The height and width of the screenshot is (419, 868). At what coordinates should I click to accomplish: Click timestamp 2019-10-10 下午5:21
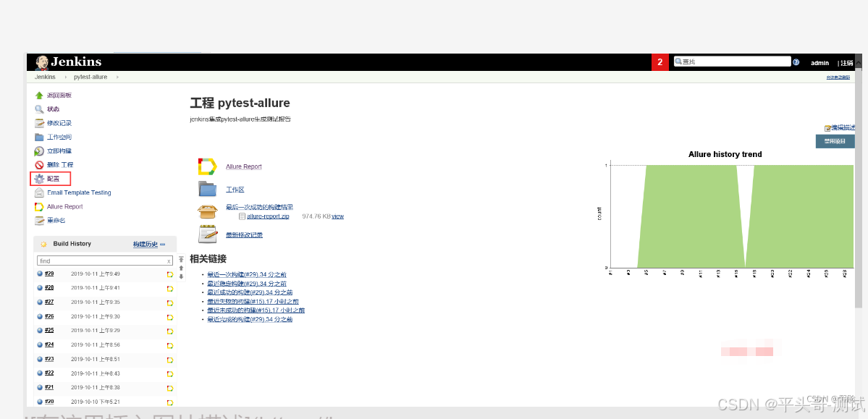click(96, 402)
